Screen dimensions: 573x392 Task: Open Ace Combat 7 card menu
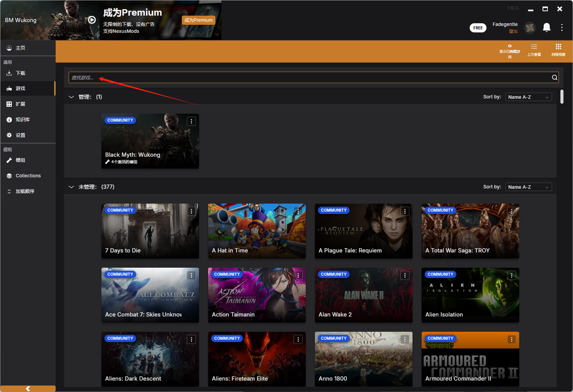[191, 275]
